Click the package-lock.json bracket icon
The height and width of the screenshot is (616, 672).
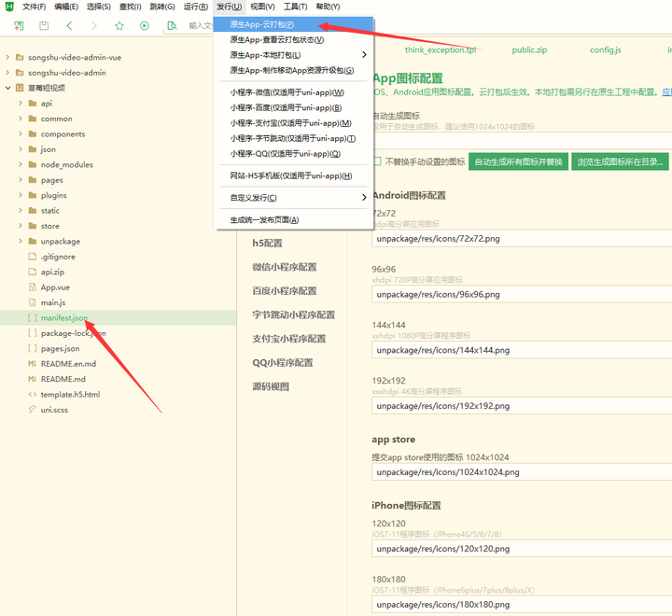[x=32, y=333]
